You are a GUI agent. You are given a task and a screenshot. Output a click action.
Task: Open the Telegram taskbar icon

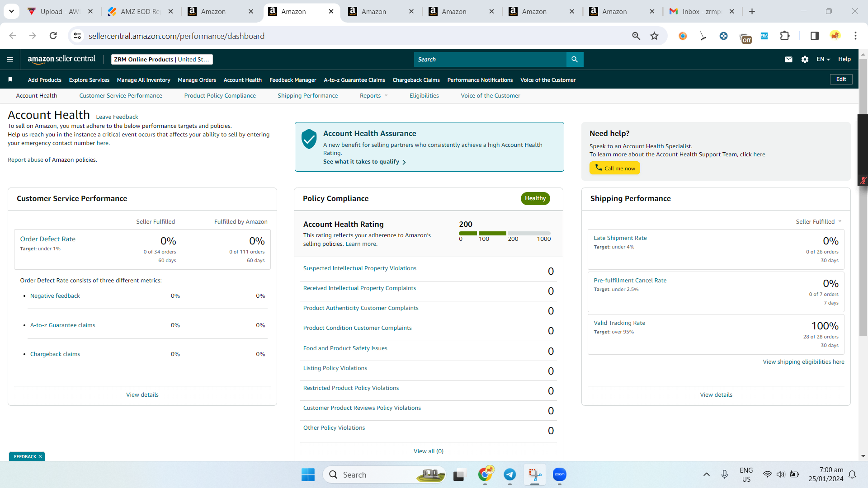point(509,474)
